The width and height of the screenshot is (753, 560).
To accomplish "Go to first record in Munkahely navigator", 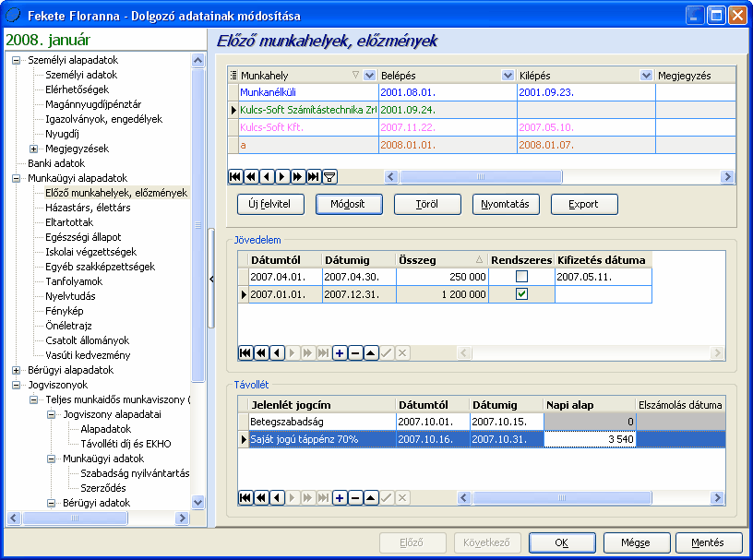I will (x=235, y=177).
